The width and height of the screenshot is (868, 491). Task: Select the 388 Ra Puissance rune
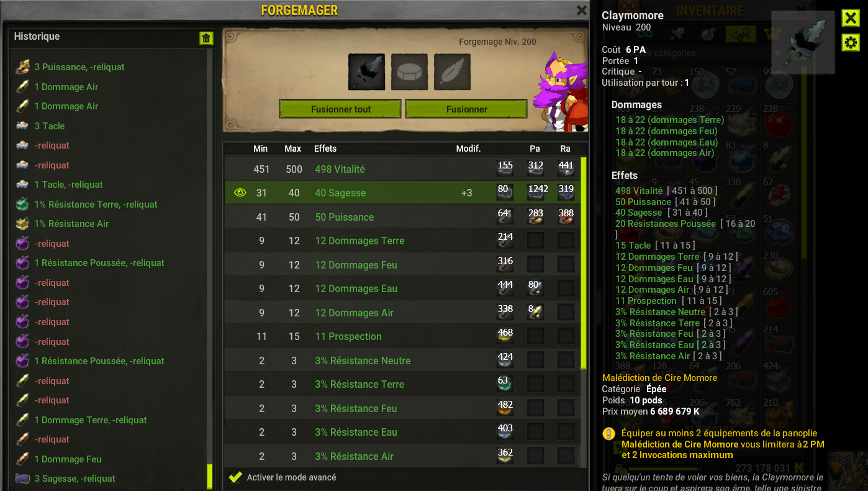coord(566,217)
